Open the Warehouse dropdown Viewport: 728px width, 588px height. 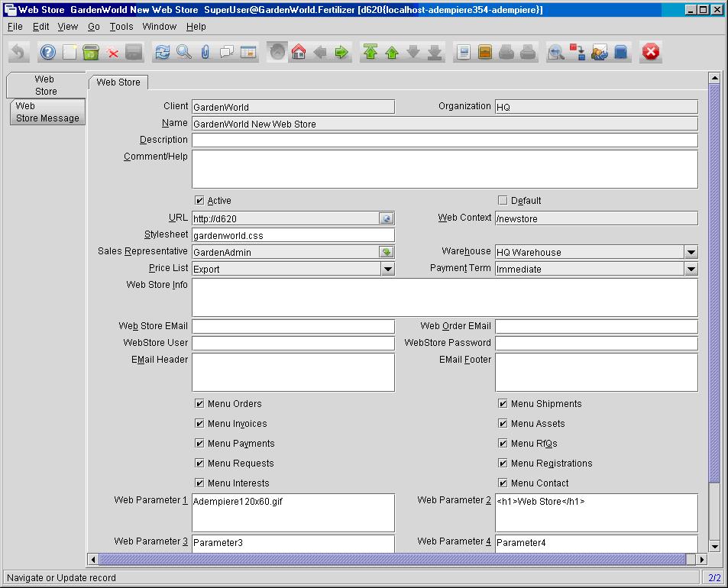pyautogui.click(x=691, y=253)
